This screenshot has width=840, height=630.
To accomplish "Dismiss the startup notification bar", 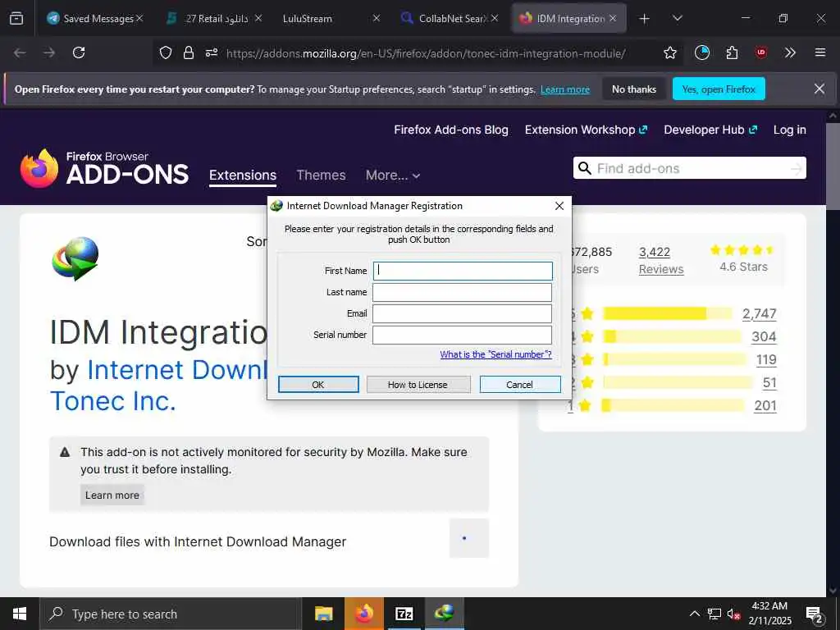I will (819, 89).
